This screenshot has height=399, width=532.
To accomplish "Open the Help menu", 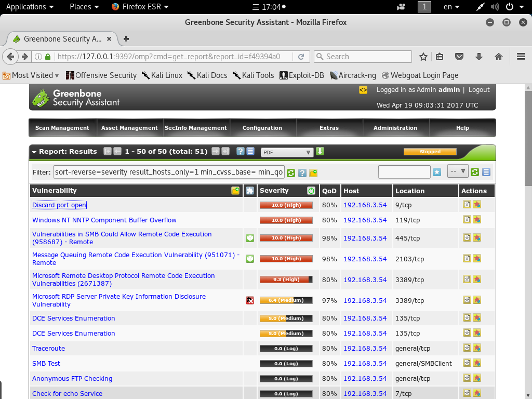I will coord(462,128).
